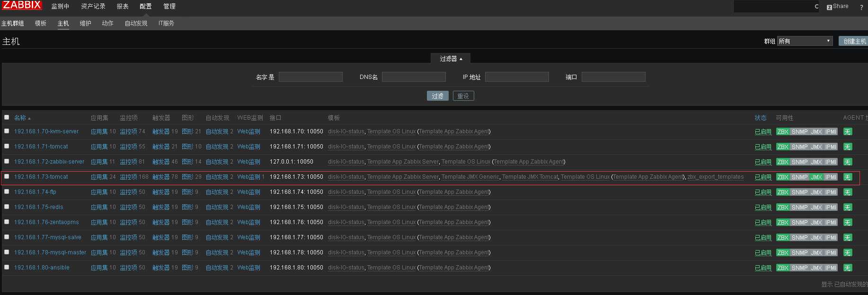
Task: Open the 报表 top menu
Action: 123,7
